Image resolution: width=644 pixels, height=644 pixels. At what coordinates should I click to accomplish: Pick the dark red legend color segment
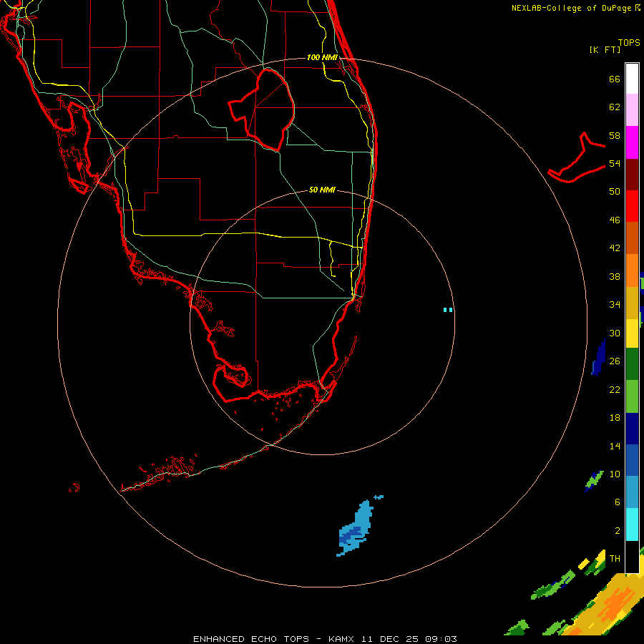point(632,174)
